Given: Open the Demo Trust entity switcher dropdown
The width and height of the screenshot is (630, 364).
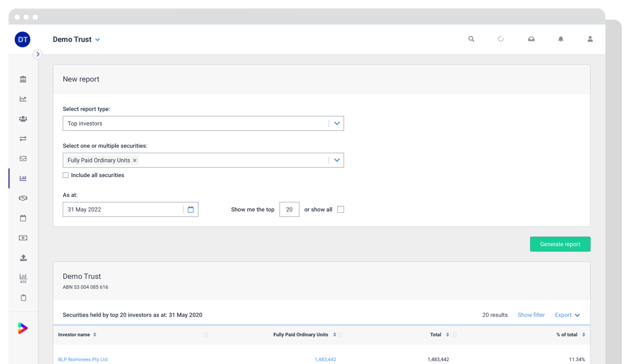Looking at the screenshot, I should coord(97,40).
